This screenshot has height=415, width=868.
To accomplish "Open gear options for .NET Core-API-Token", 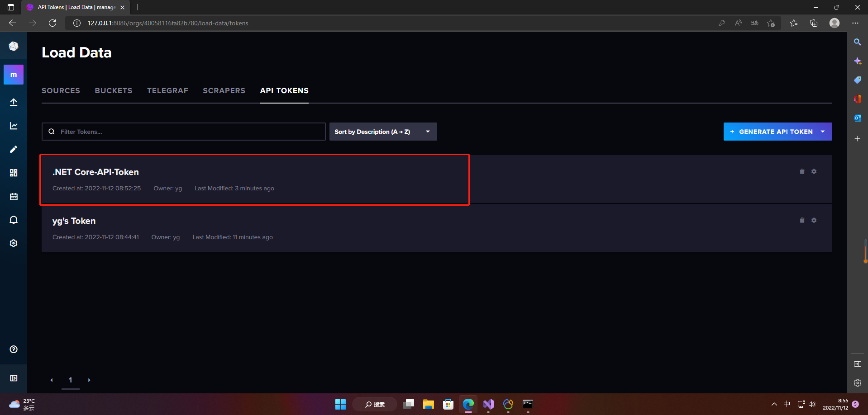I will click(814, 171).
